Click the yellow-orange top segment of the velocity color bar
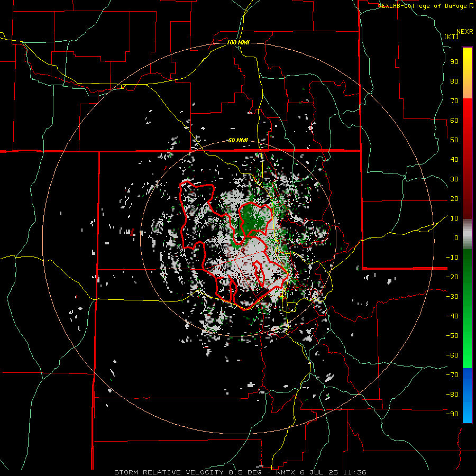The width and height of the screenshot is (476, 476). (467, 73)
